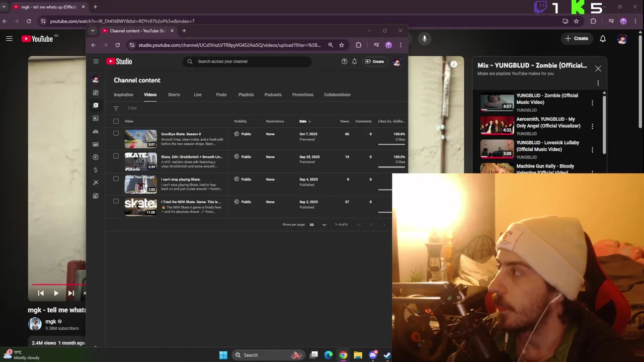
Task: Open Subtitles icon in Studio sidebar
Action: click(96, 144)
